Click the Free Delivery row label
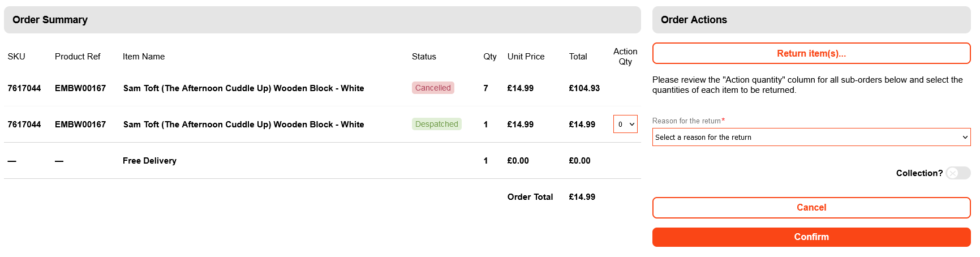Screen dimensions: 980x257 (149, 161)
